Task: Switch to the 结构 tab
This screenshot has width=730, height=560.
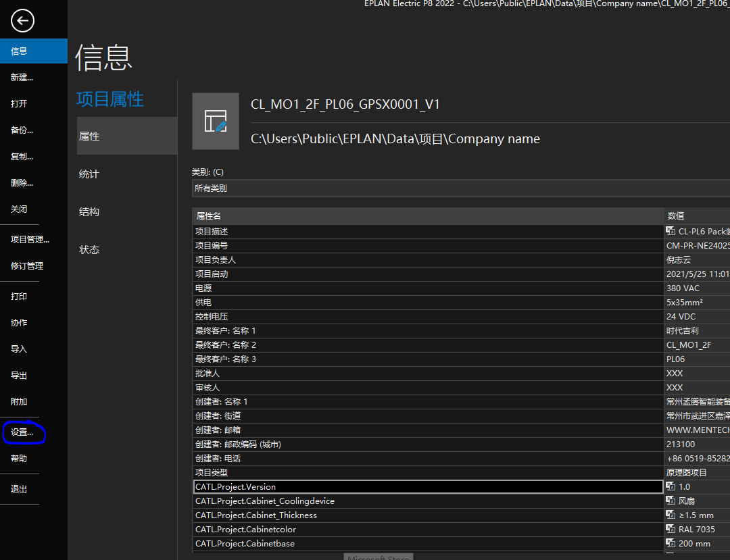Action: point(127,211)
